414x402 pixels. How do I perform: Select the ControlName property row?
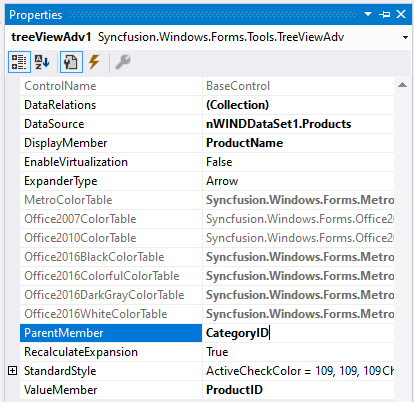point(111,86)
